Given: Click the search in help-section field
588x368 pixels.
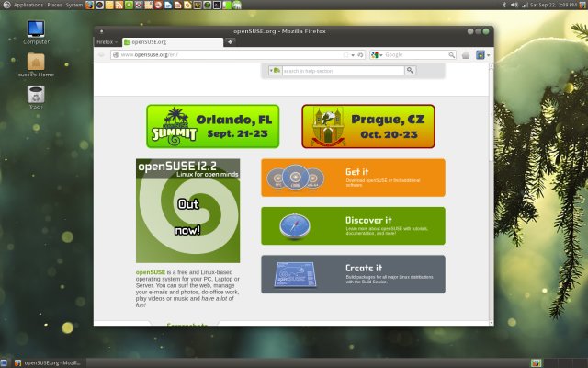Looking at the screenshot, I should (x=343, y=71).
